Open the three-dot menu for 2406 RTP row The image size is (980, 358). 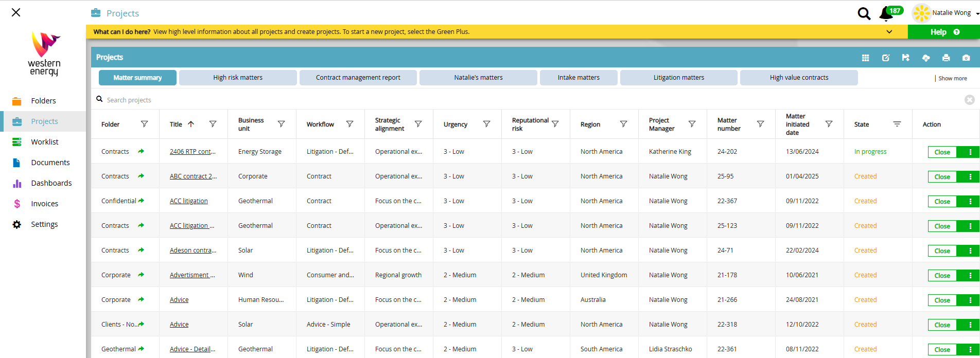tap(970, 152)
